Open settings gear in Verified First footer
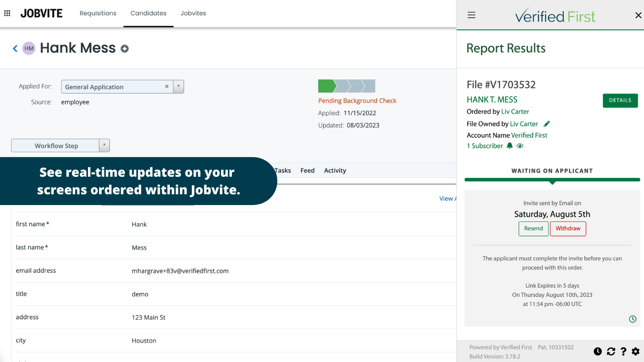Image resolution: width=644 pixels, height=362 pixels. (x=635, y=352)
